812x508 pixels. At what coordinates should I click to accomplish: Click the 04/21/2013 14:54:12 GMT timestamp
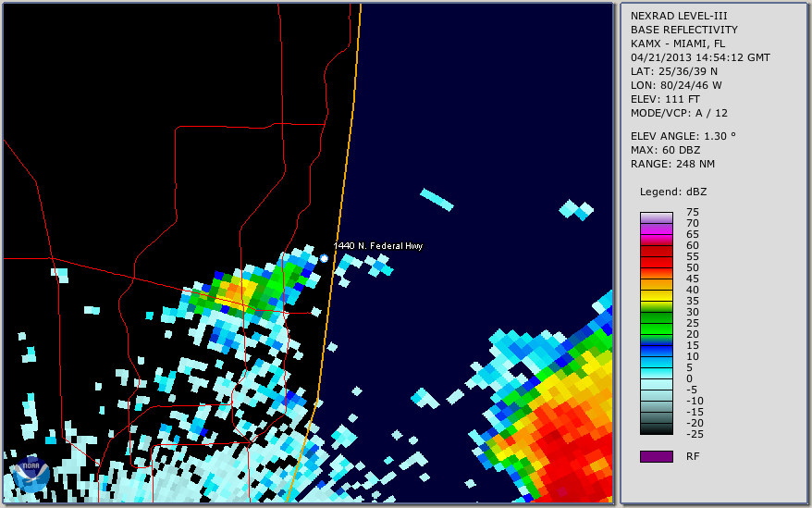click(700, 57)
